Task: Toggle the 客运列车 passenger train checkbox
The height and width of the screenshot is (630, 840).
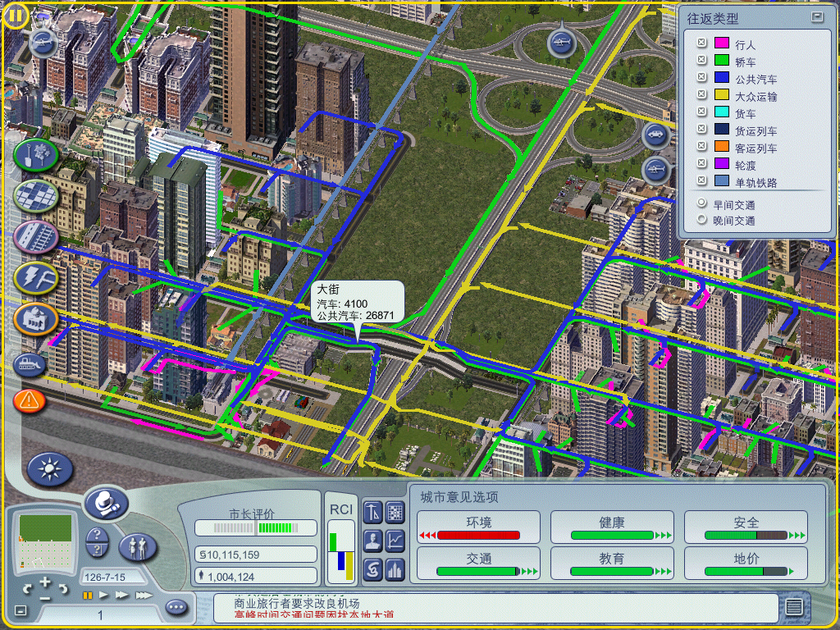Action: (701, 145)
